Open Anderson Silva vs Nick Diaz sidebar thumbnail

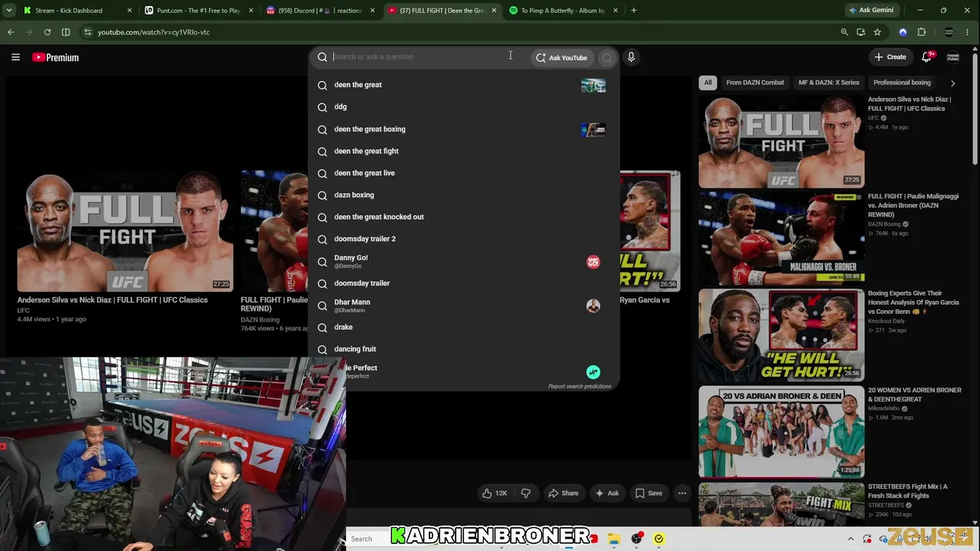point(781,142)
